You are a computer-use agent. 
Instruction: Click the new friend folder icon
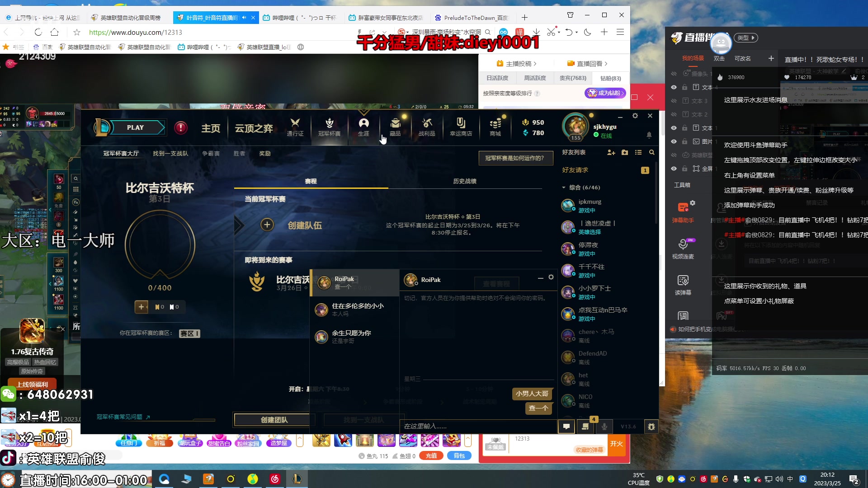(x=625, y=153)
